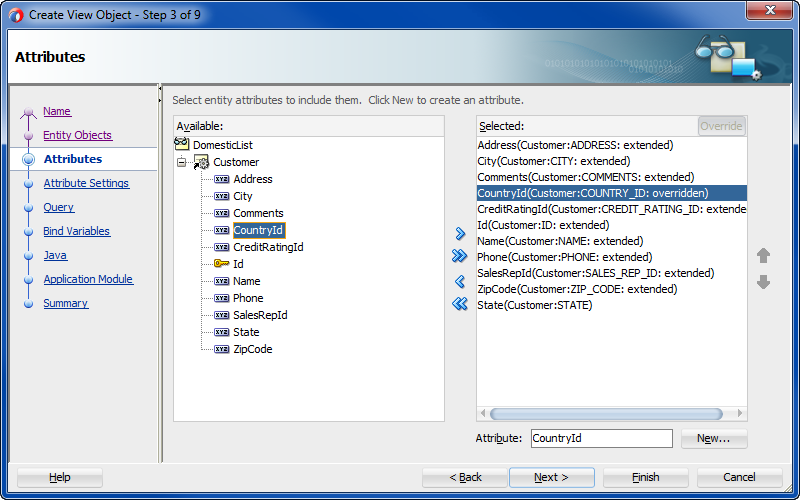Screen dimensions: 800x500
Task: Click the icon beside SalesRepId attribute
Action: (221, 315)
